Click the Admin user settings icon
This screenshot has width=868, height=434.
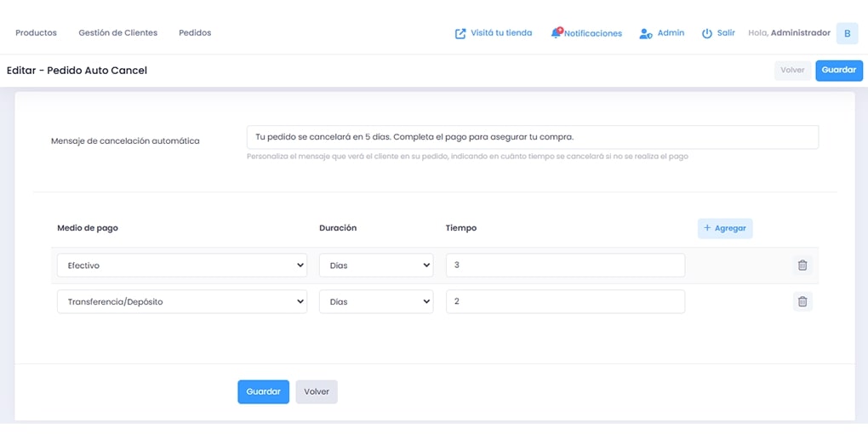click(x=646, y=33)
